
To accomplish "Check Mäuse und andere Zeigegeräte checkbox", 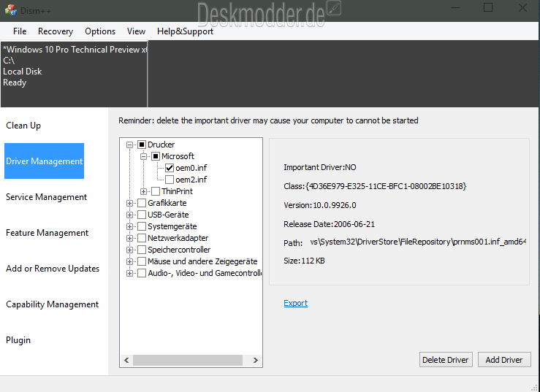I will pos(142,261).
